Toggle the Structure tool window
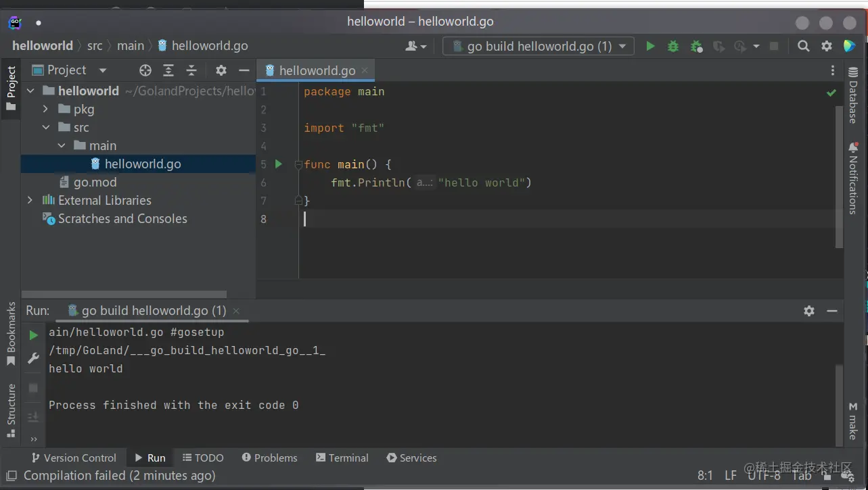Image resolution: width=868 pixels, height=490 pixels. click(11, 410)
